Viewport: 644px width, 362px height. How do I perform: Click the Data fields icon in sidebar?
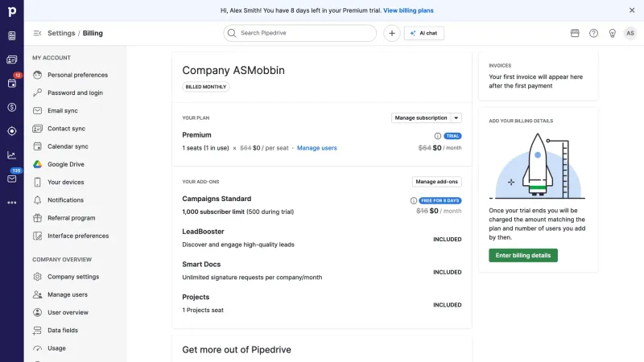37,331
